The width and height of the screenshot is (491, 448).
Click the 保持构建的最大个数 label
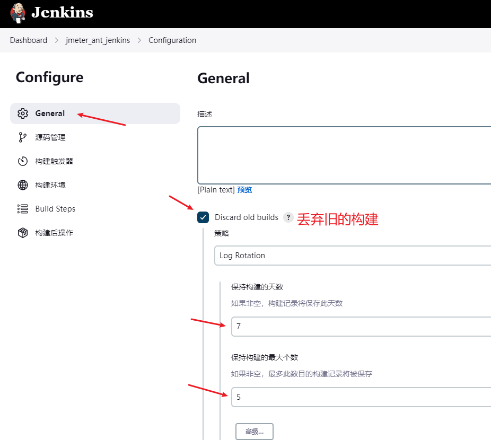(x=265, y=357)
